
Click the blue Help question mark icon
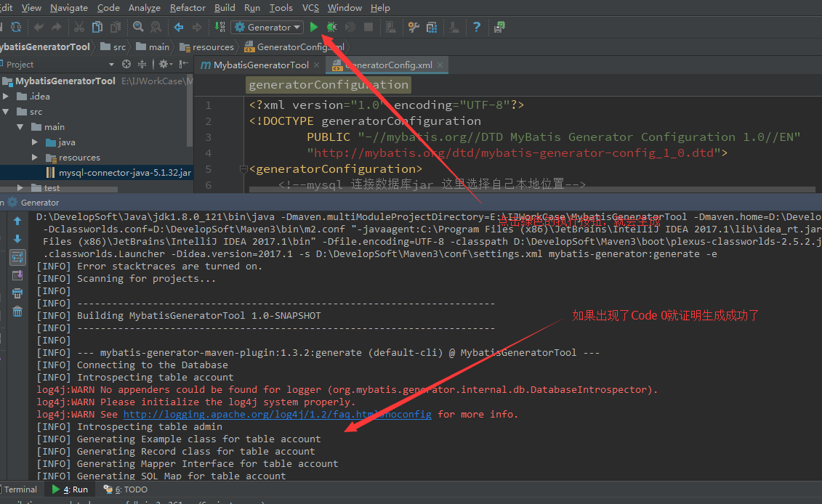[477, 28]
